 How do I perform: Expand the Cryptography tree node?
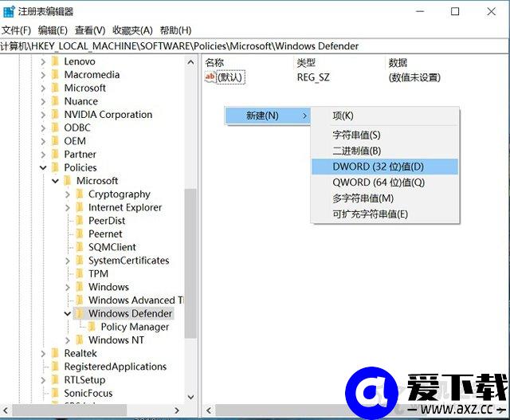pyautogui.click(x=67, y=194)
